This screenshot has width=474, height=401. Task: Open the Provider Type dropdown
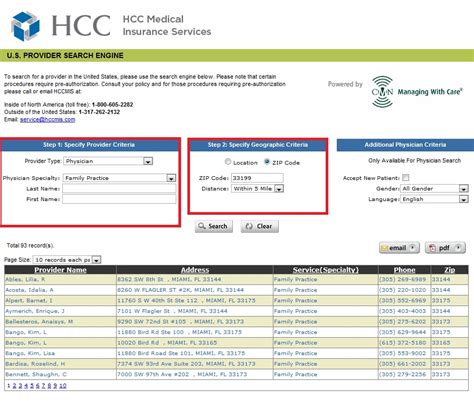108,161
